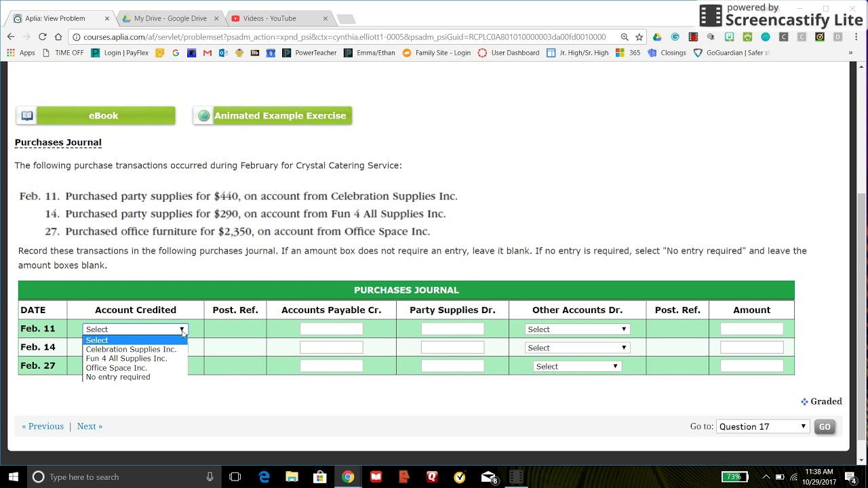868x488 pixels.
Task: Switch to the My Drive - Google Drive tab
Action: (x=170, y=18)
